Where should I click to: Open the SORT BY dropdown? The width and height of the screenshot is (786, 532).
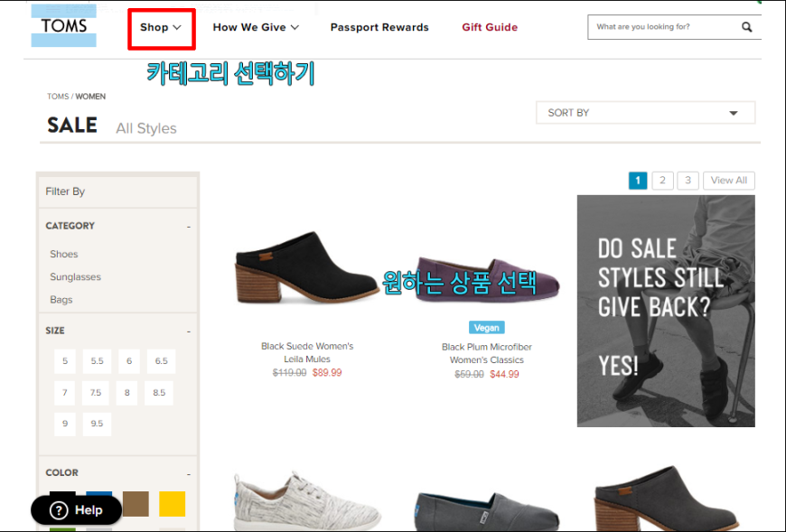click(x=645, y=113)
